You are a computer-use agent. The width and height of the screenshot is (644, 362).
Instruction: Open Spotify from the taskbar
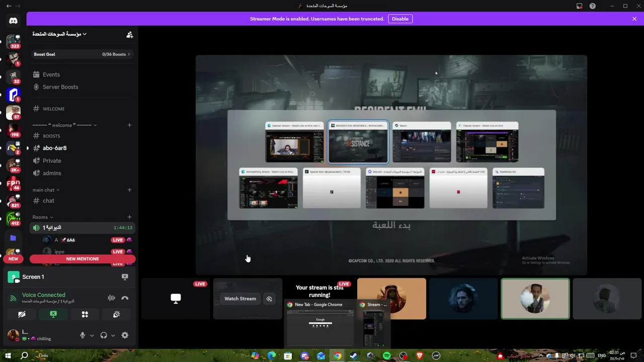coord(386,355)
